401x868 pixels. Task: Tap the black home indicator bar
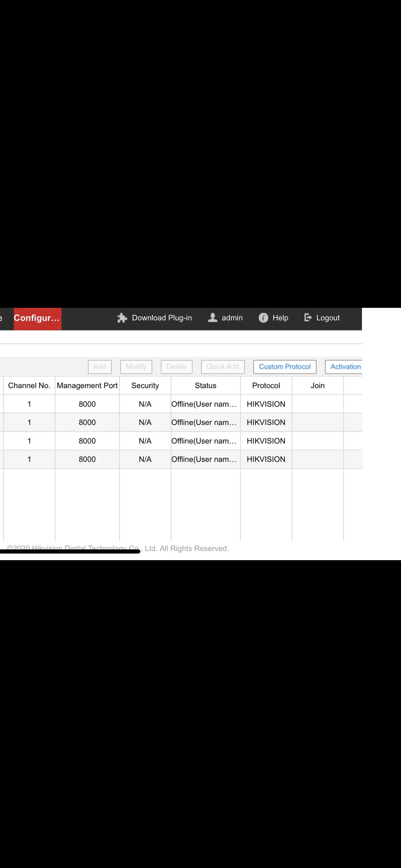(x=70, y=551)
